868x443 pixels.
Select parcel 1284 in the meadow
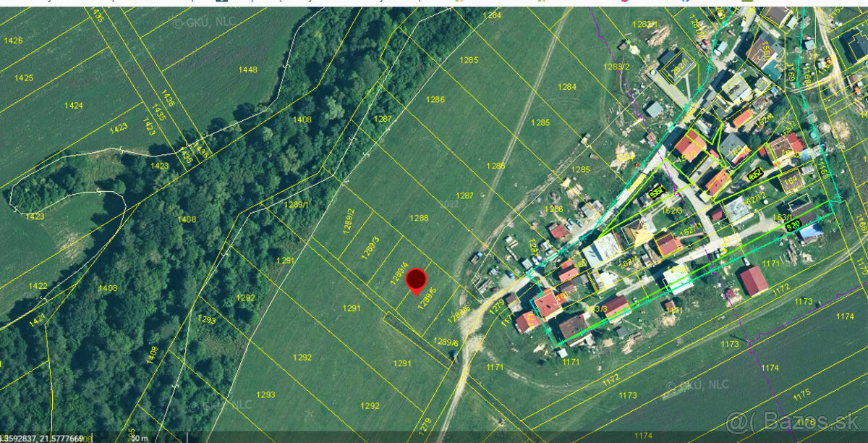567,87
